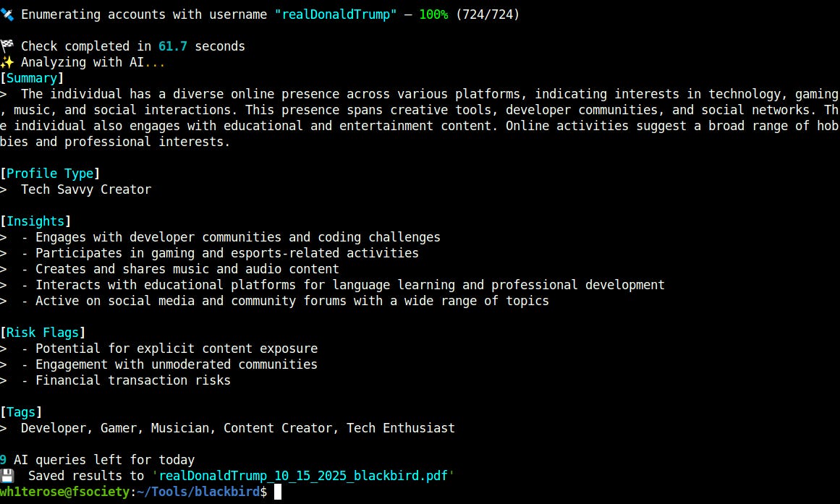Click the '9 AI queries left for today' line
840x504 pixels.
98,460
